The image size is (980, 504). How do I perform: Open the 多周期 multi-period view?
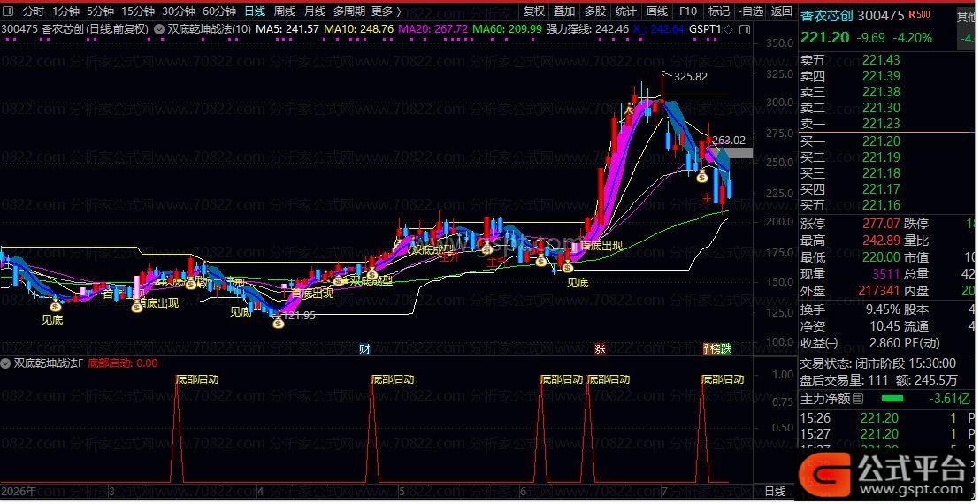coord(348,11)
